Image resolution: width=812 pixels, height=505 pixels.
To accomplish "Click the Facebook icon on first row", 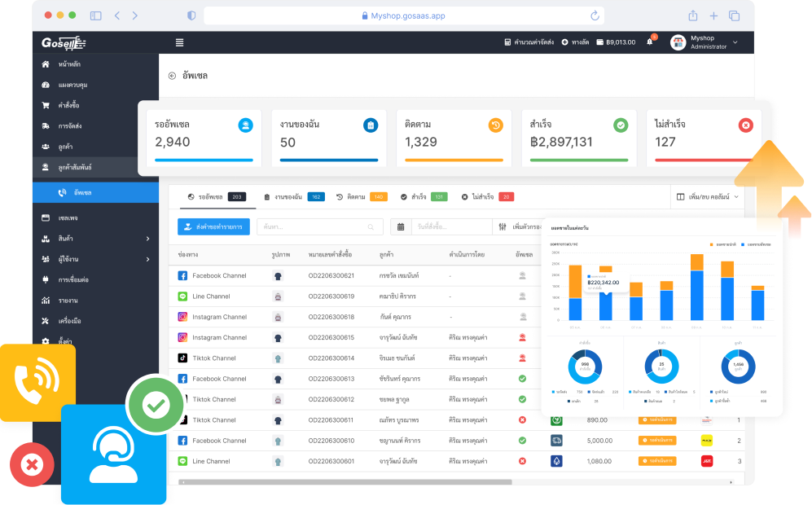I will tap(182, 276).
